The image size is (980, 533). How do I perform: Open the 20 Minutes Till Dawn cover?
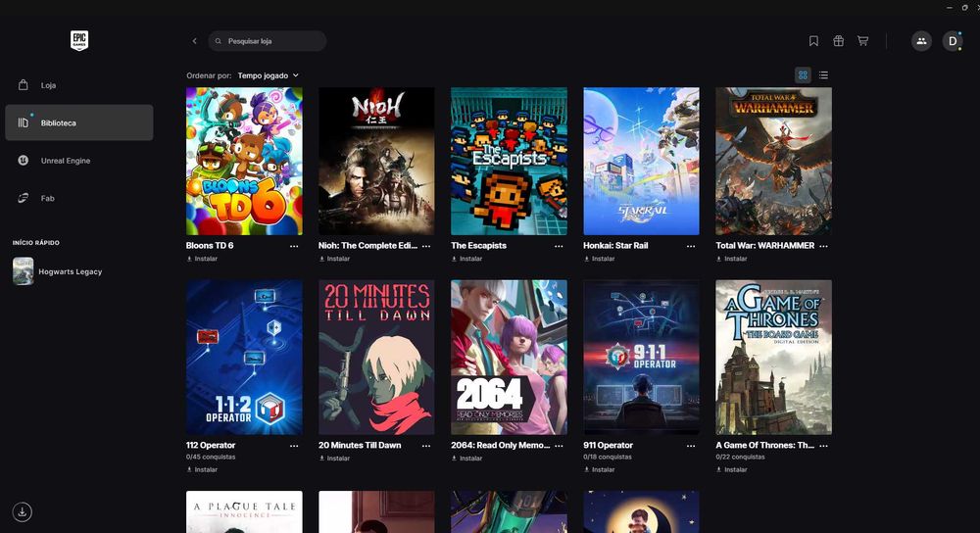[376, 358]
